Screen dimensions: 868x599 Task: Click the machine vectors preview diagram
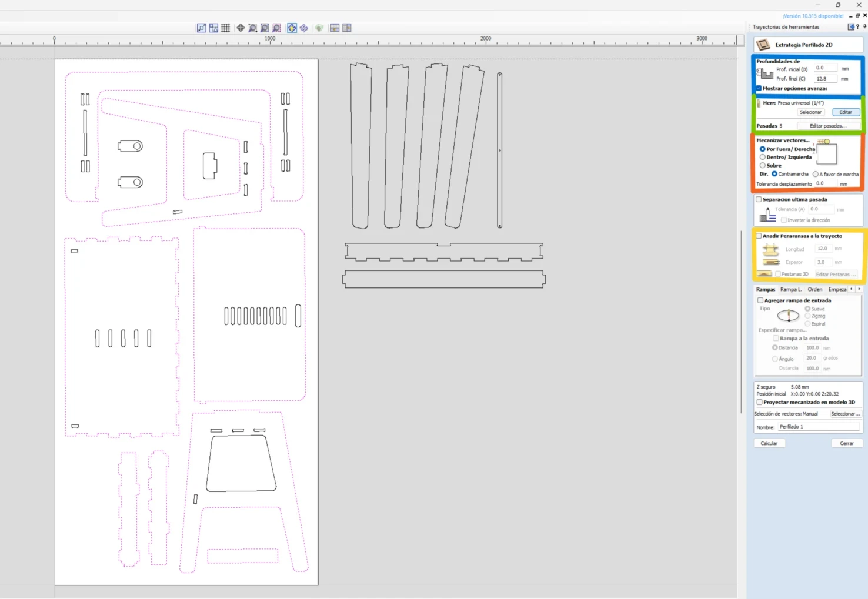coord(826,152)
